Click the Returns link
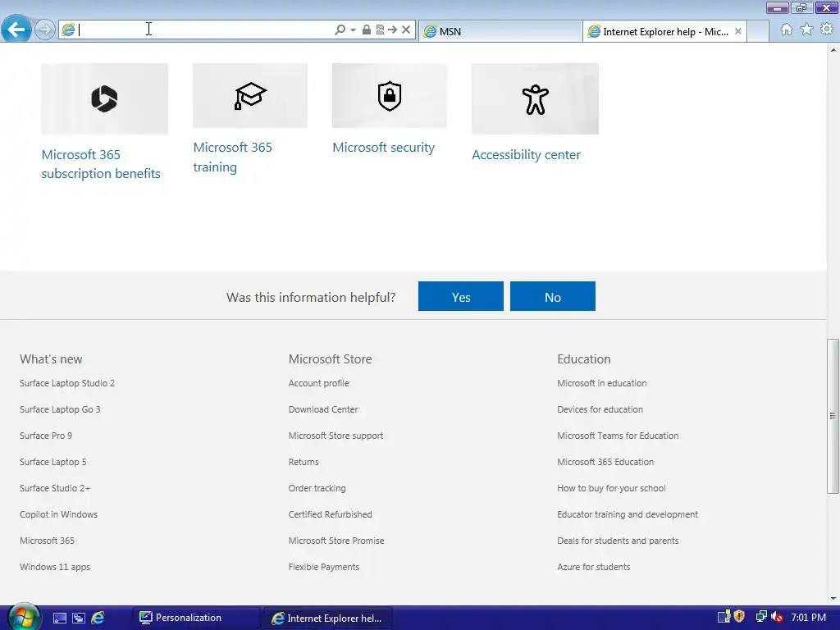The width and height of the screenshot is (840, 630). (x=304, y=462)
